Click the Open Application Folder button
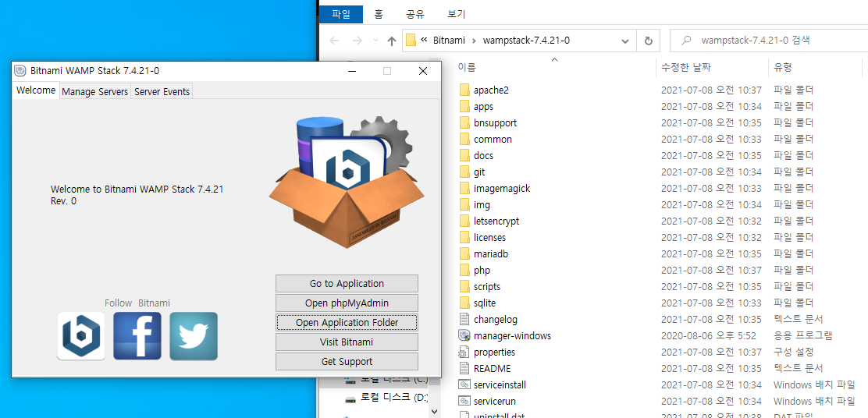The image size is (868, 418). tap(347, 322)
